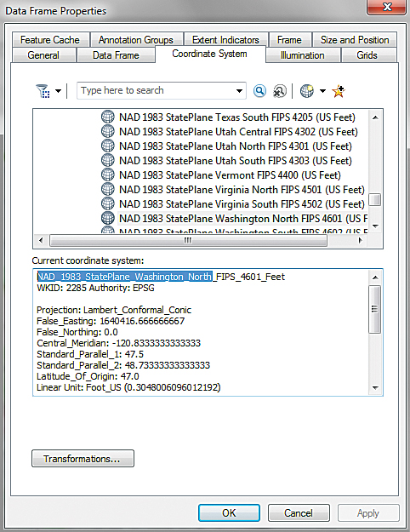The width and height of the screenshot is (410, 532).
Task: Click the Apply button
Action: pyautogui.click(x=368, y=513)
